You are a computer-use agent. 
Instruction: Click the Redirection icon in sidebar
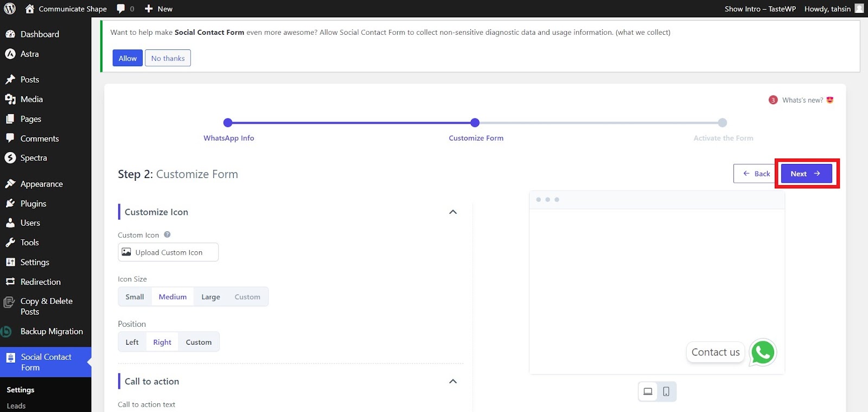point(10,282)
